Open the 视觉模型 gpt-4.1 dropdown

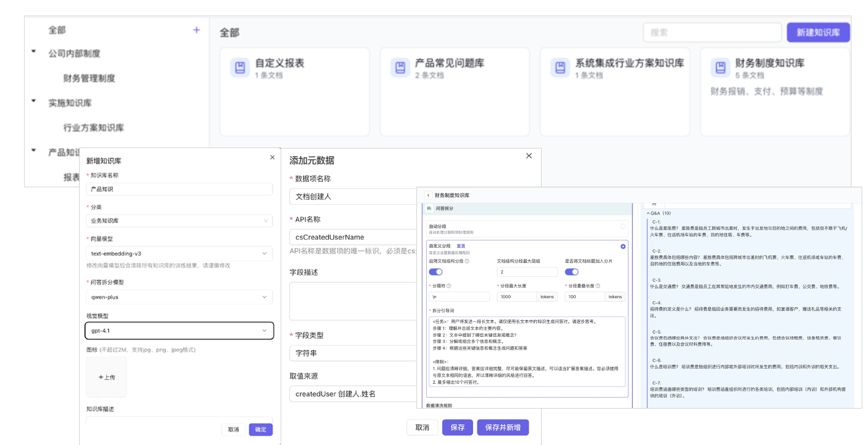[179, 330]
